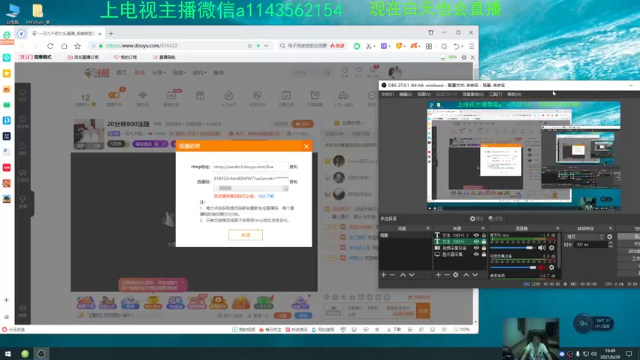Add a new source in OBS Sources

[438, 275]
